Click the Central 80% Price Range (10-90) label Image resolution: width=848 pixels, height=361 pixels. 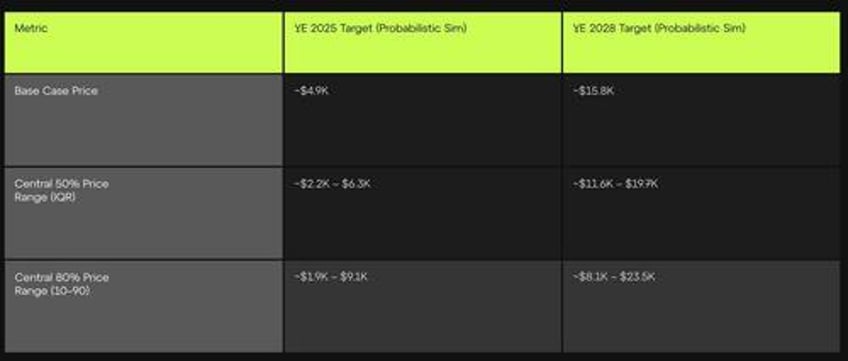62,284
